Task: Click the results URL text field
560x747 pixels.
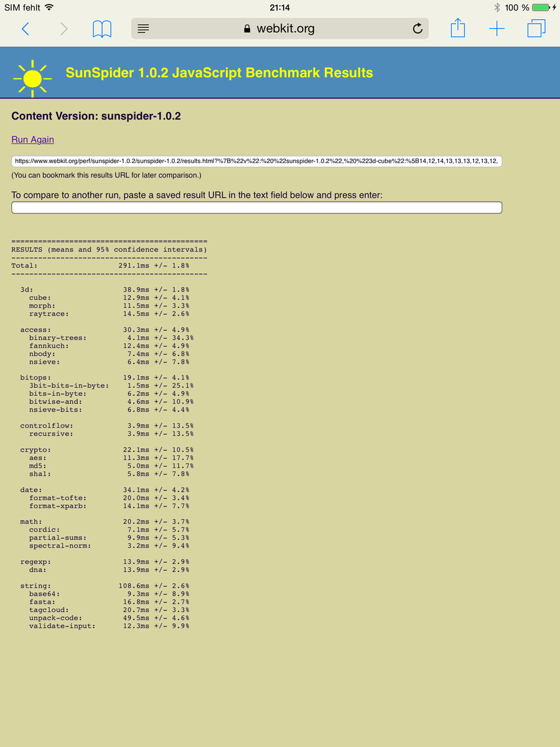Action: pos(256,161)
